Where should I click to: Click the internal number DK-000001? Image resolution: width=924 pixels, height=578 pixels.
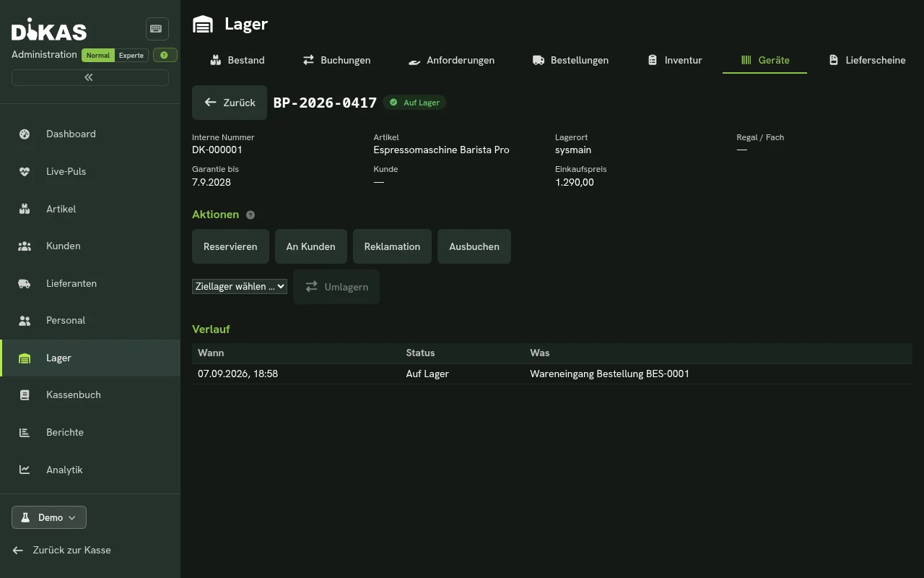pyautogui.click(x=217, y=150)
